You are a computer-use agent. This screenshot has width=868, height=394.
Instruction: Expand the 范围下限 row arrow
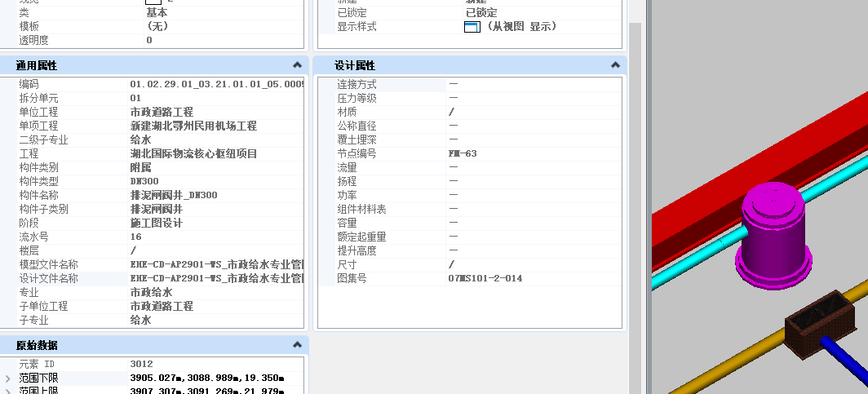(x=8, y=379)
